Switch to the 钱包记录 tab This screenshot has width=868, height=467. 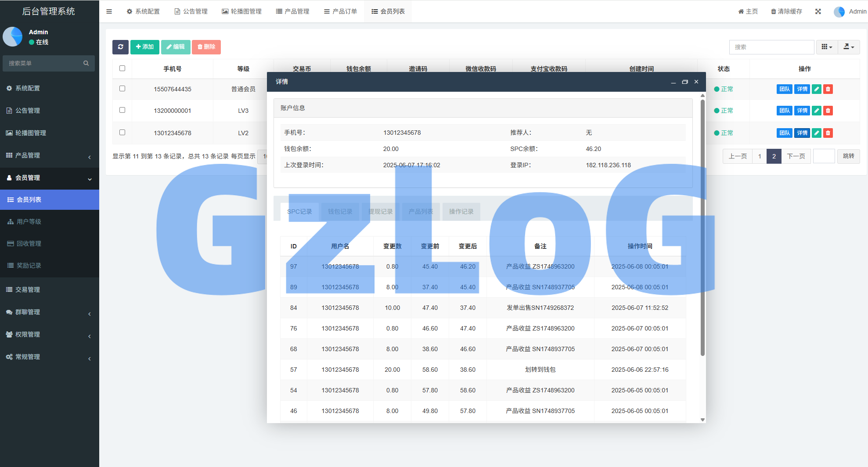pyautogui.click(x=340, y=212)
